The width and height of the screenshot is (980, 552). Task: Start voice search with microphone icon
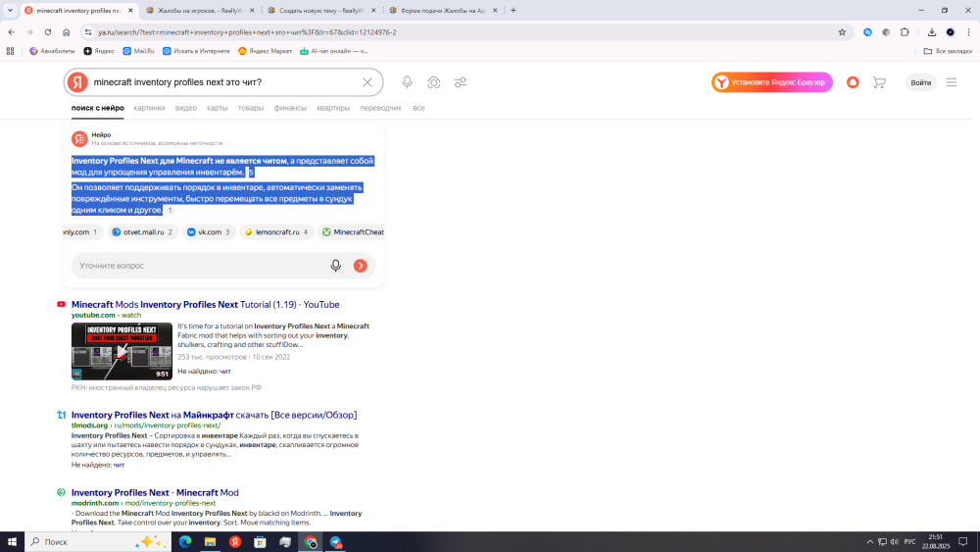pos(407,82)
